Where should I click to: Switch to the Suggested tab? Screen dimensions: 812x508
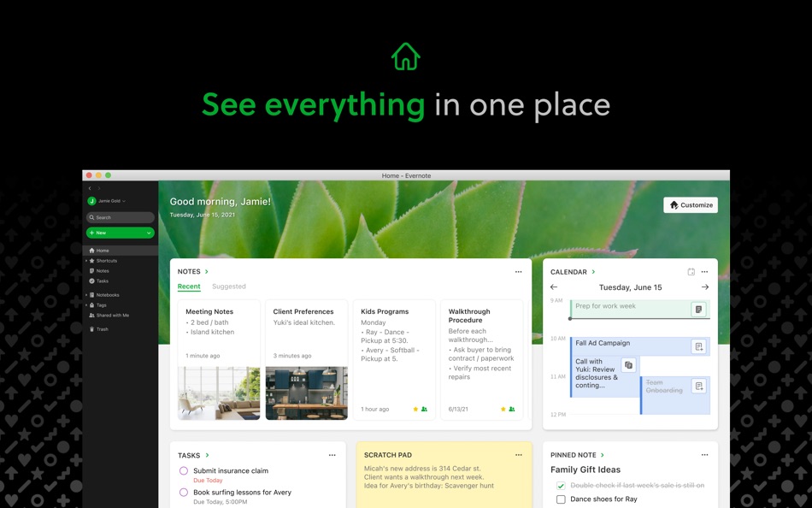[x=229, y=286]
